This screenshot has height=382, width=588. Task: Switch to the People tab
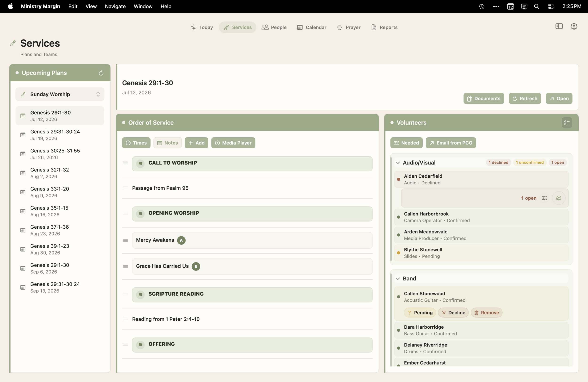click(x=274, y=27)
